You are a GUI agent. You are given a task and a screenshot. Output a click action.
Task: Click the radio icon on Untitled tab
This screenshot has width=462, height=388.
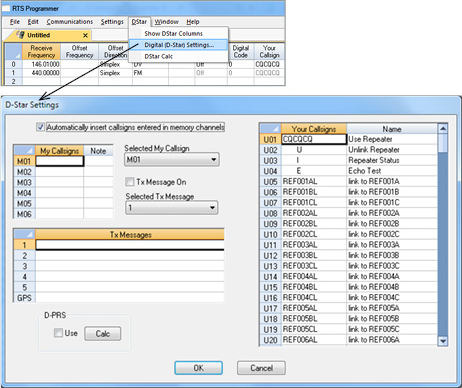point(20,35)
